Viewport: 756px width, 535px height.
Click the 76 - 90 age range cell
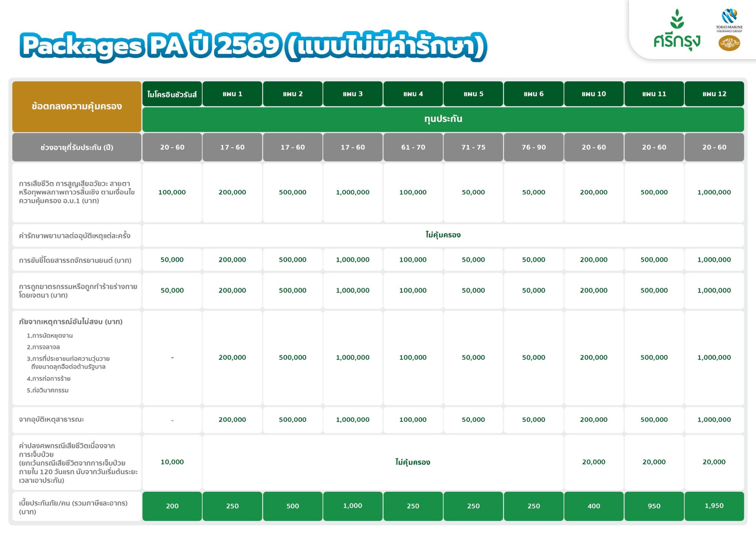(533, 147)
